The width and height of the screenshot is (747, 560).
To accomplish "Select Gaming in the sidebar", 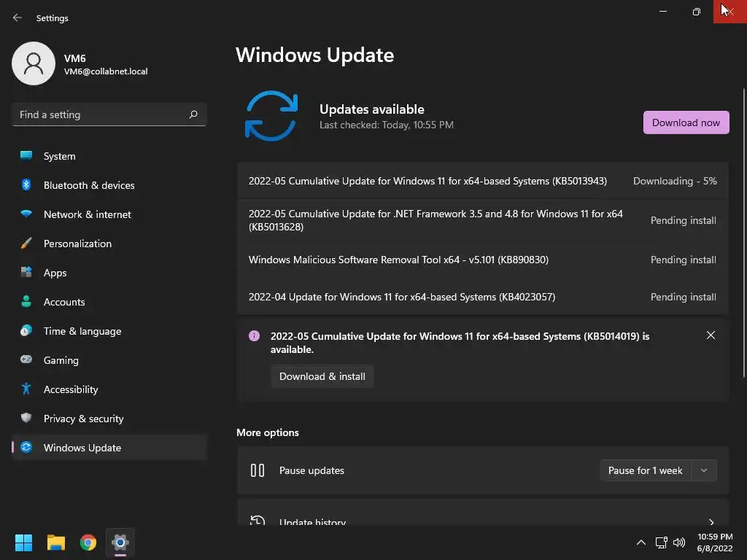I will 109,359.
